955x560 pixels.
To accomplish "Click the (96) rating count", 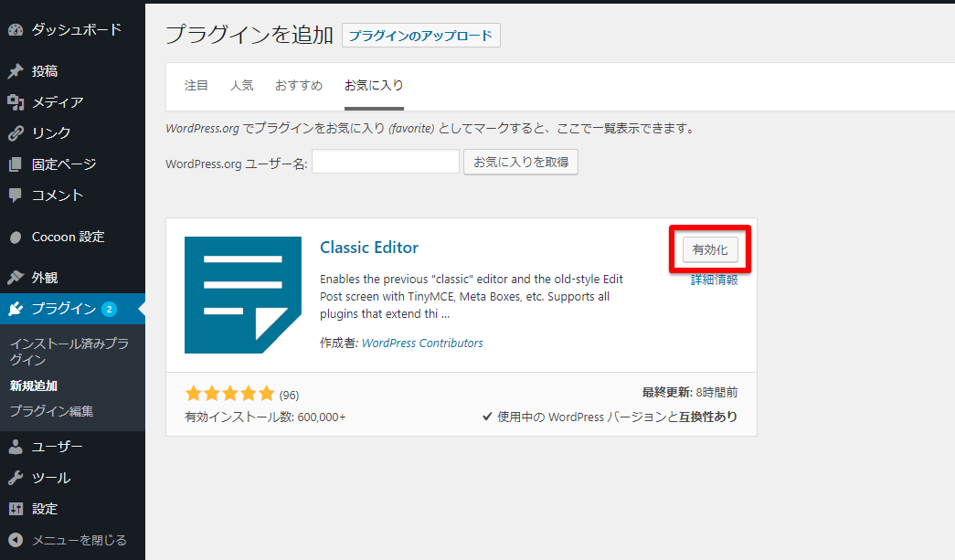I will click(290, 395).
